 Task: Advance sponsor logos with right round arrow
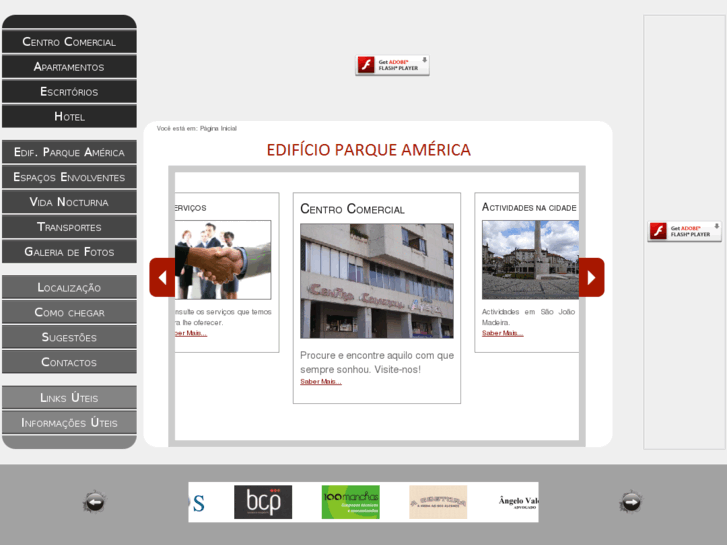click(x=631, y=501)
